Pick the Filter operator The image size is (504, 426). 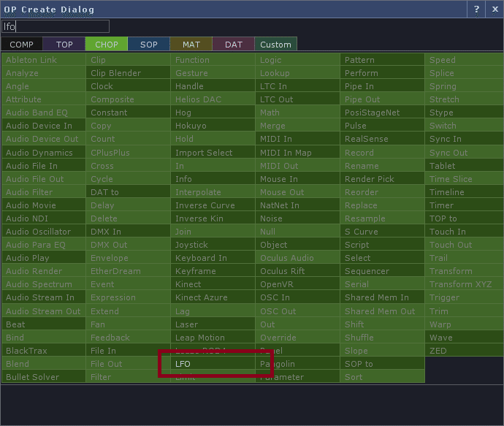tap(129, 377)
